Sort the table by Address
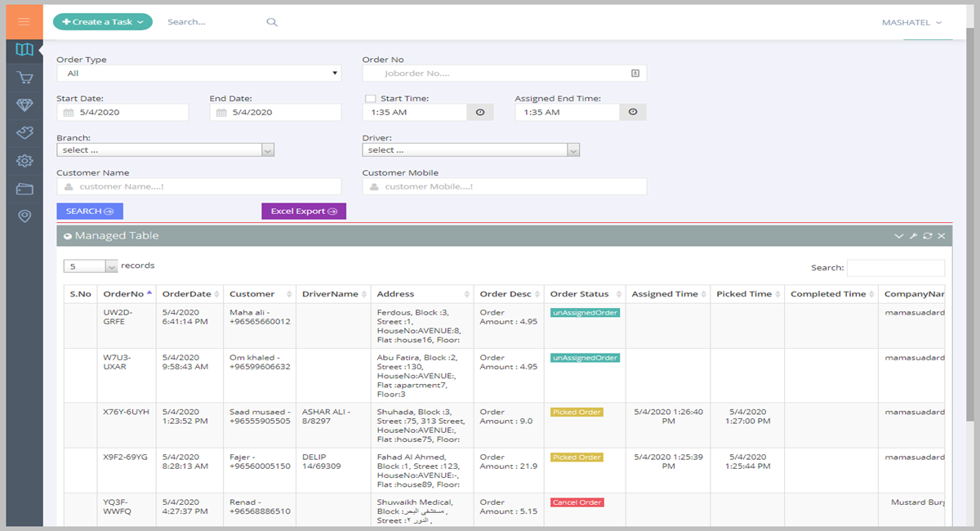Screen dimensions: 980x531 422,294
